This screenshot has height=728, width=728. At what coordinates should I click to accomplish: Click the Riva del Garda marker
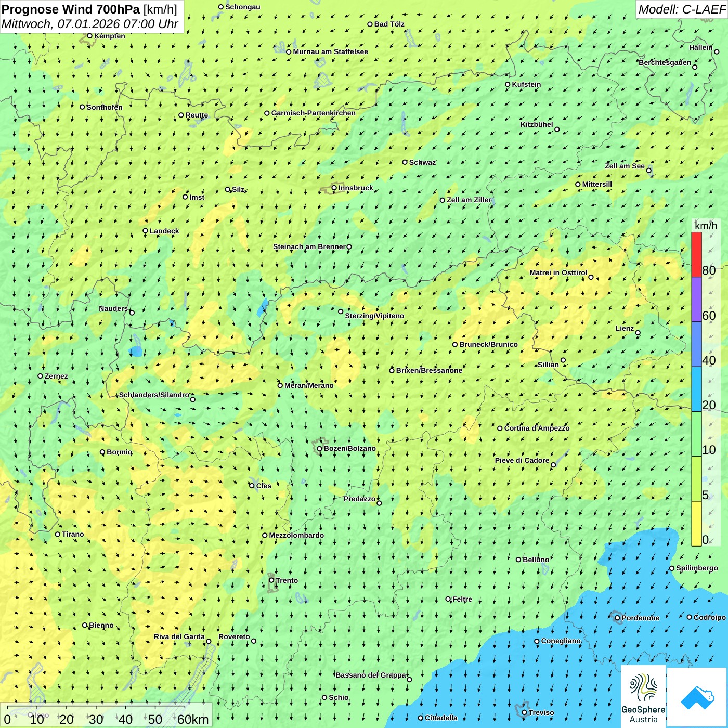pyautogui.click(x=209, y=641)
